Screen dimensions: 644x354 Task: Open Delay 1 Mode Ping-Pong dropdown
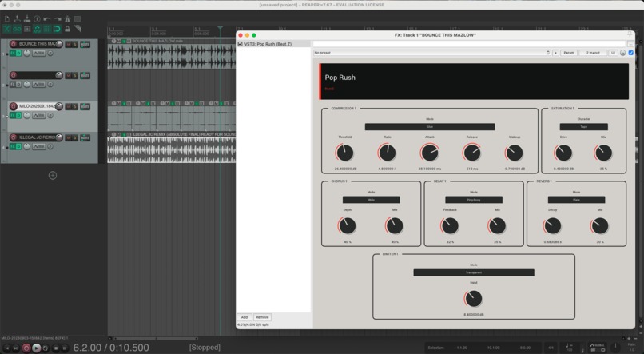[474, 200]
